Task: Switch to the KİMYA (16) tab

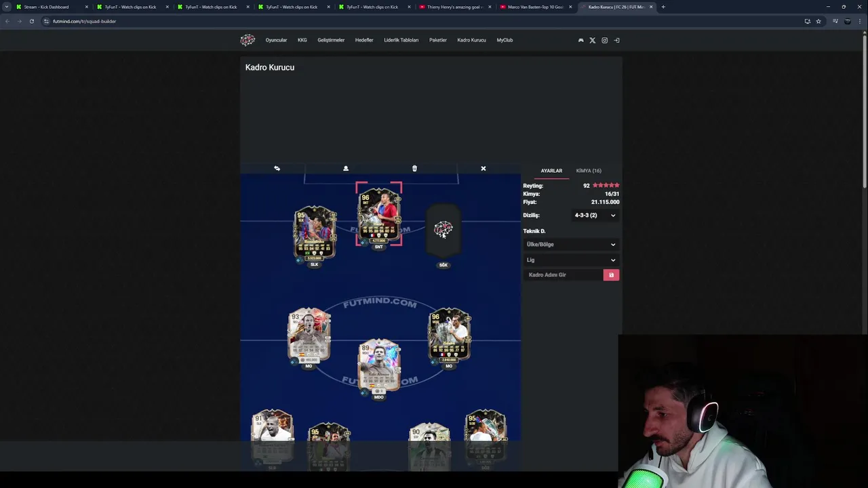Action: (x=589, y=171)
